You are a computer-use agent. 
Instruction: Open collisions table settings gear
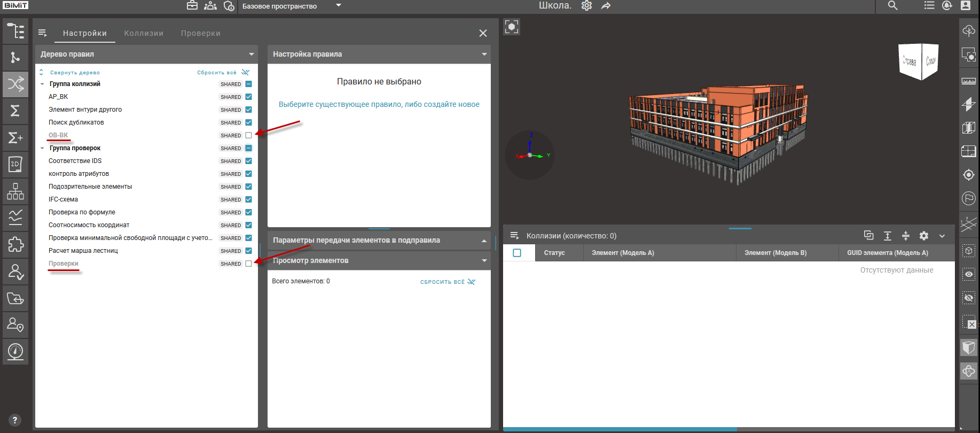click(x=924, y=236)
